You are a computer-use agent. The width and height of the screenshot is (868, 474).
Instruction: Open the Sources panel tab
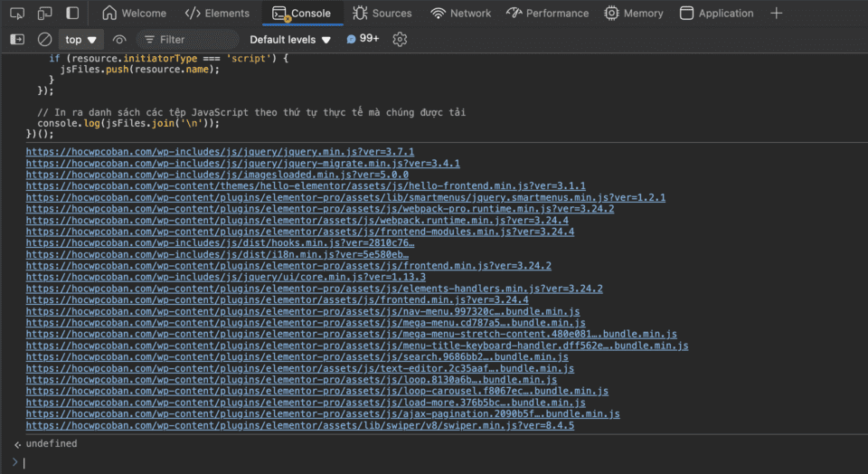pyautogui.click(x=382, y=14)
